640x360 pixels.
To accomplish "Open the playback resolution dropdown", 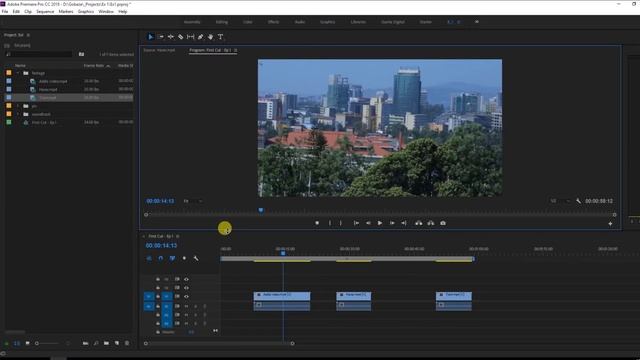I will 560,201.
